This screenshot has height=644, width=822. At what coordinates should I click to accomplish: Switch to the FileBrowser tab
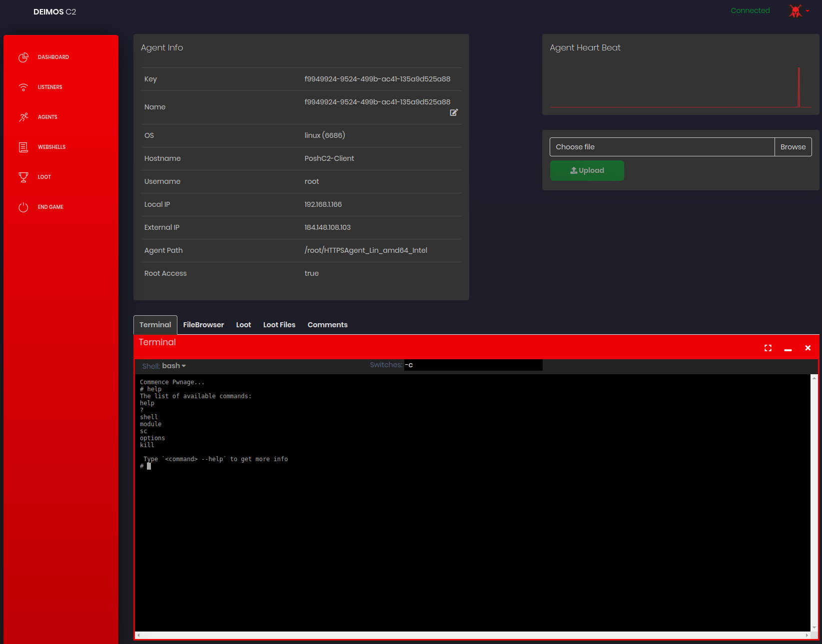tap(203, 324)
